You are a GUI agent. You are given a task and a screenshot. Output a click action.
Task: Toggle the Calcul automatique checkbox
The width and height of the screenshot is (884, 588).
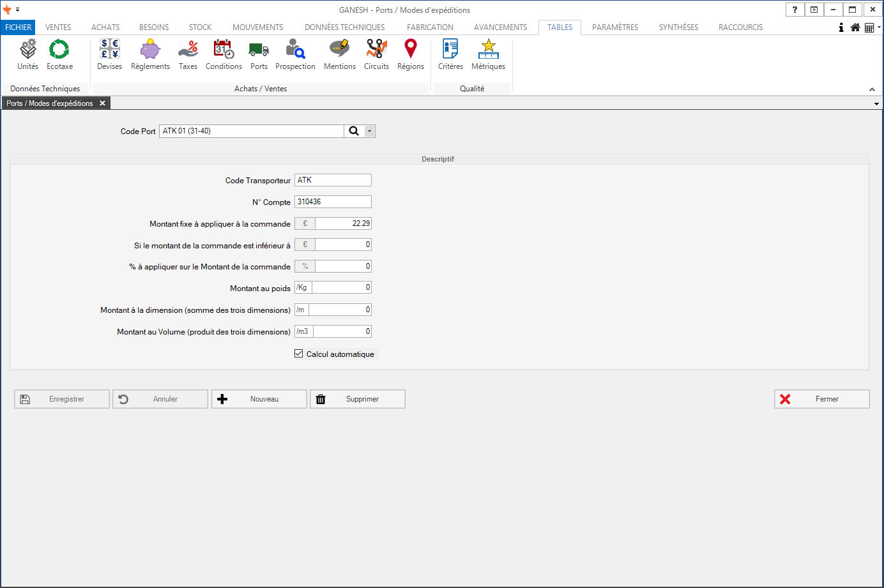298,354
